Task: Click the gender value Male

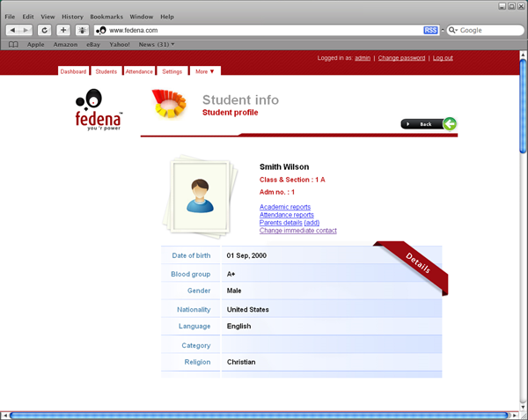Action: pos(234,291)
